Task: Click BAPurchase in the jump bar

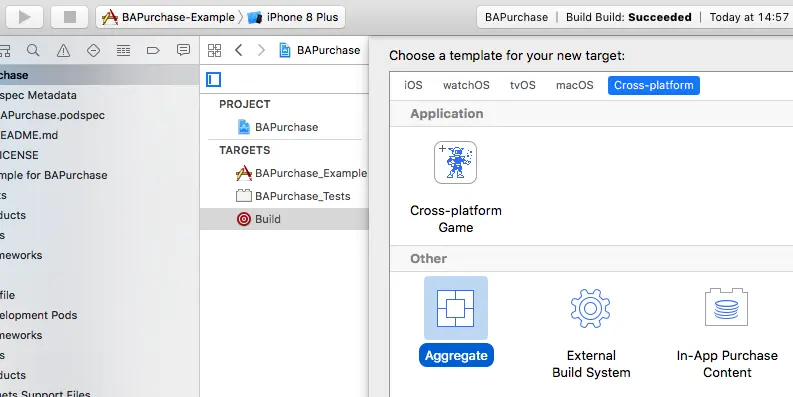Action: [x=320, y=50]
